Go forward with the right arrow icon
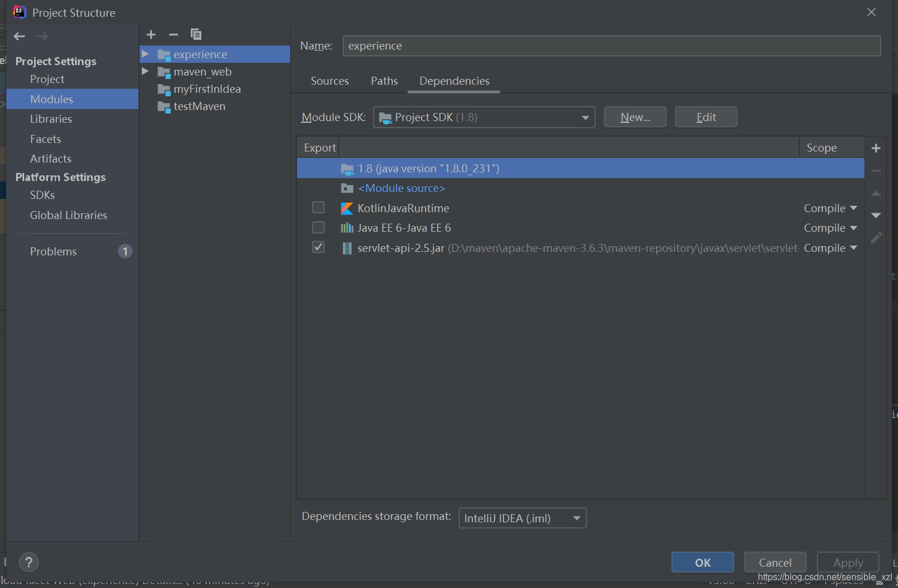898x588 pixels. pyautogui.click(x=42, y=36)
